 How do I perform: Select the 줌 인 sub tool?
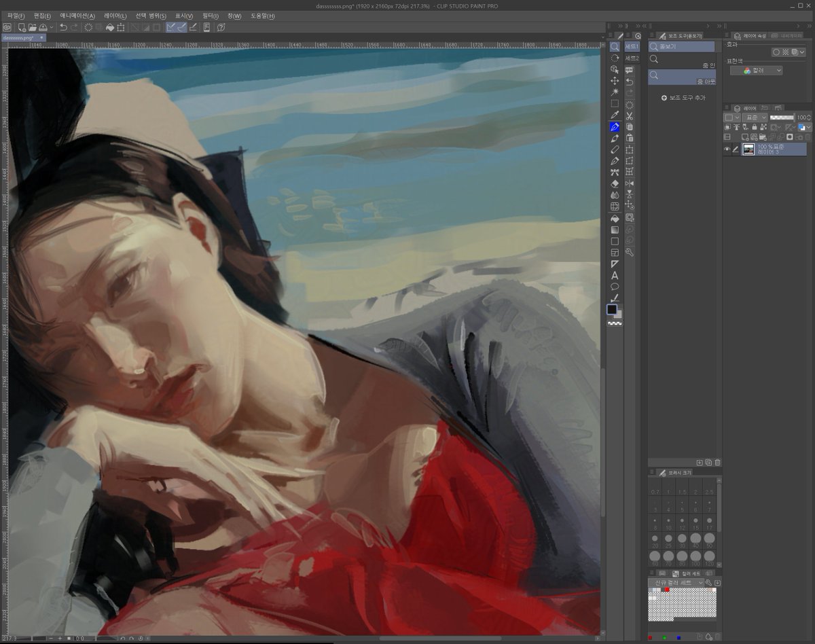[681, 61]
